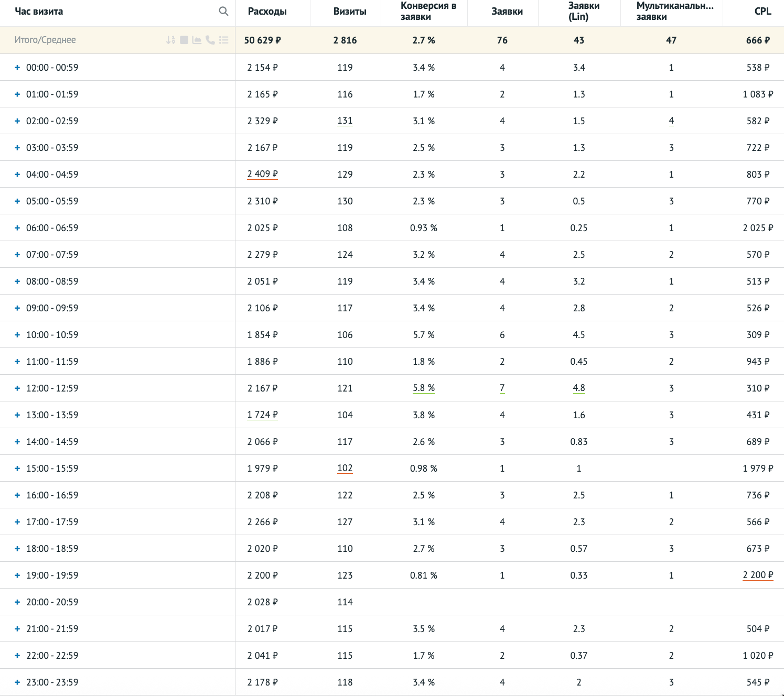Click plus icon beside 20:00 - 20:59

(x=17, y=602)
